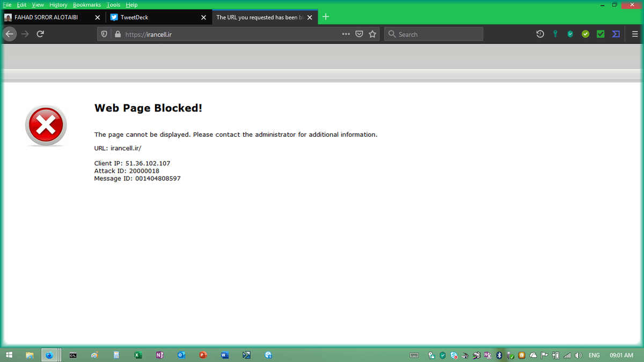Close the blocked URL tab
This screenshot has width=644, height=362.
310,17
